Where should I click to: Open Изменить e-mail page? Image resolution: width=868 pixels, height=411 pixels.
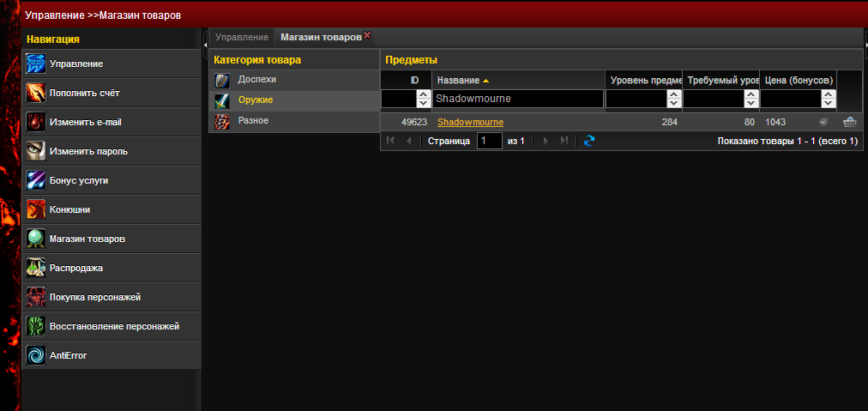click(112, 123)
